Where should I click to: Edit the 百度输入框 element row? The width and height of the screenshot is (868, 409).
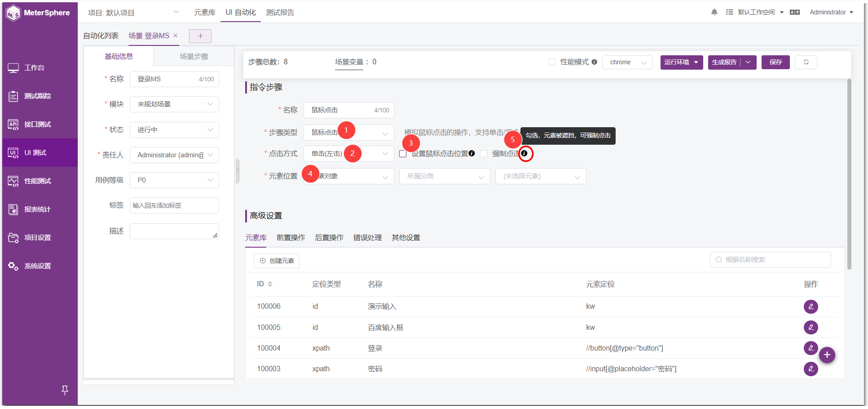tap(811, 327)
